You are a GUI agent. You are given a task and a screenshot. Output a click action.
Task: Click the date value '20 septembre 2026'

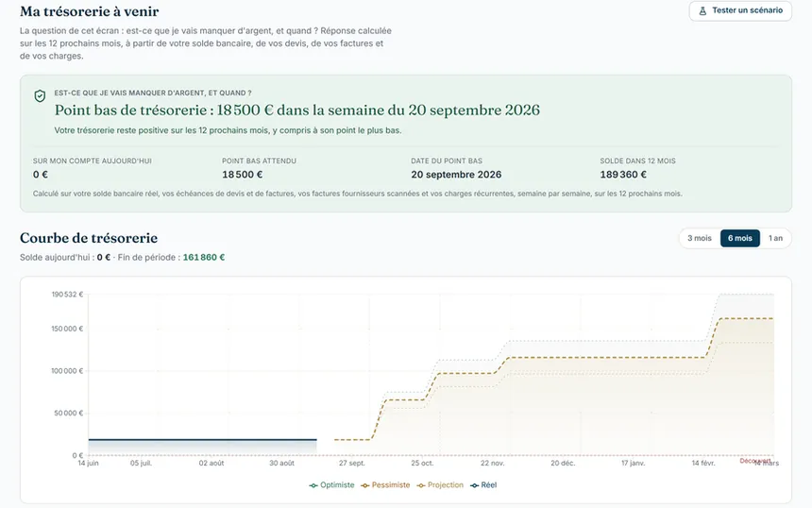point(456,175)
